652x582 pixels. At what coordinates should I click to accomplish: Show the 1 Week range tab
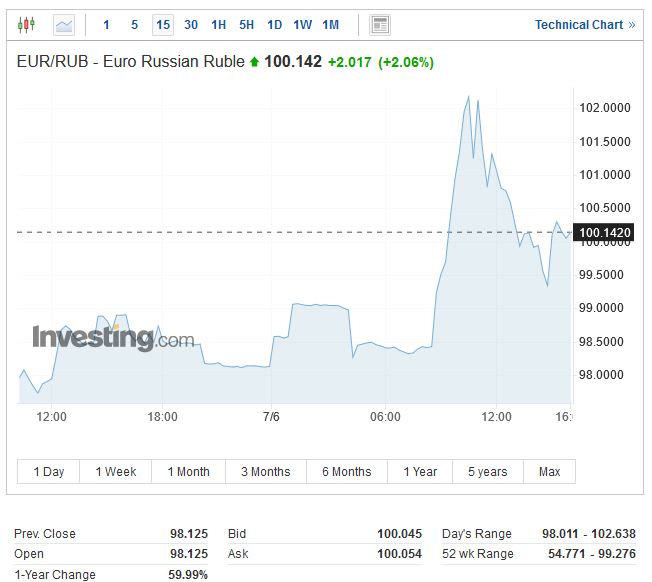(x=116, y=471)
